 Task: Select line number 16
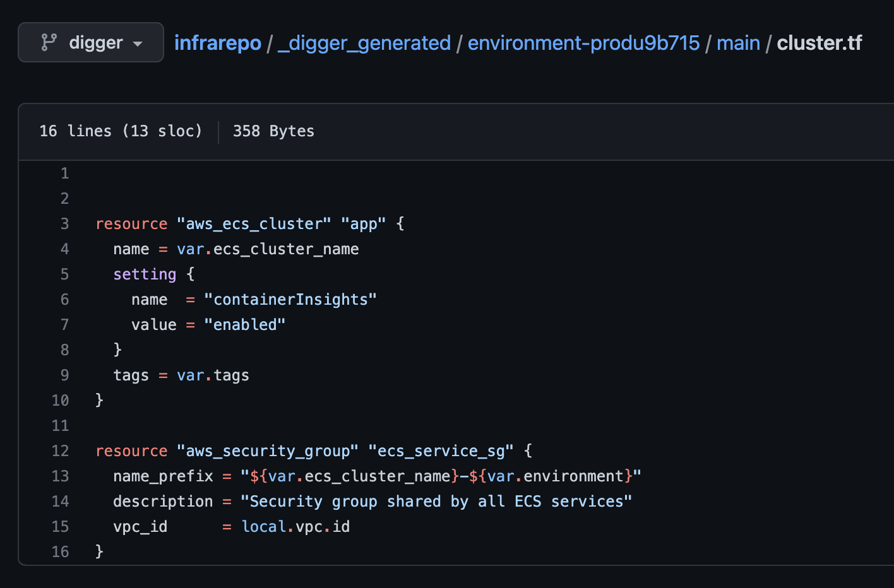[x=61, y=552]
